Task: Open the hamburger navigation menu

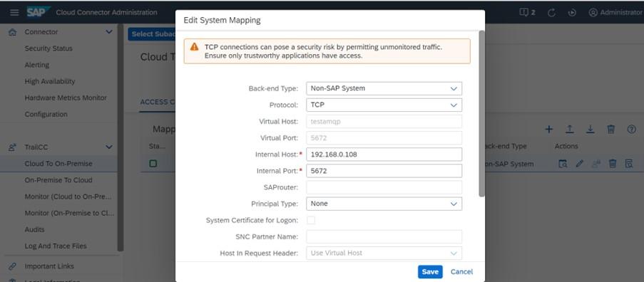Action: click(14, 12)
